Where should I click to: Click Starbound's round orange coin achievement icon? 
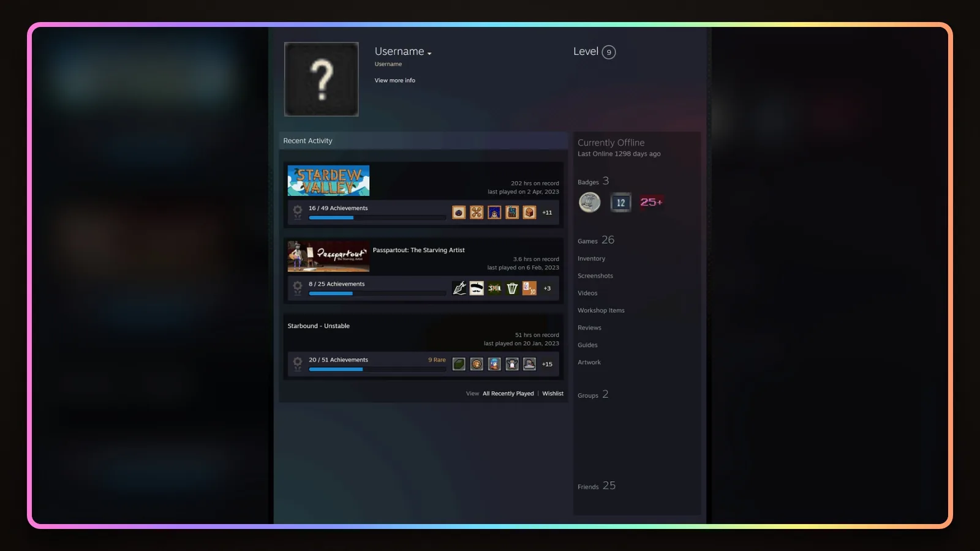coord(477,364)
